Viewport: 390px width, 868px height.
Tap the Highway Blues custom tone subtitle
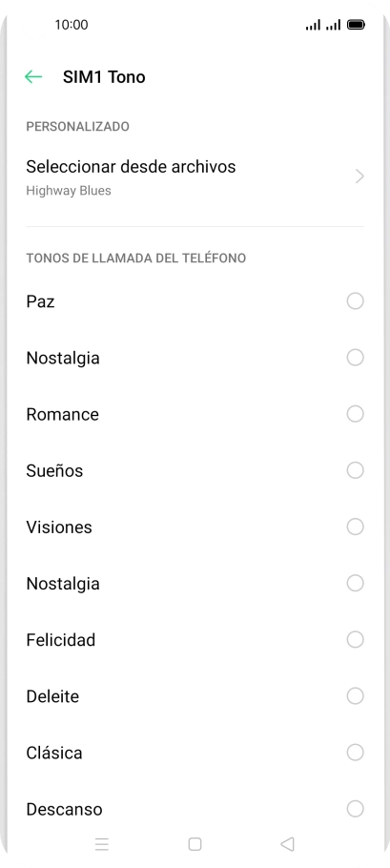[69, 191]
